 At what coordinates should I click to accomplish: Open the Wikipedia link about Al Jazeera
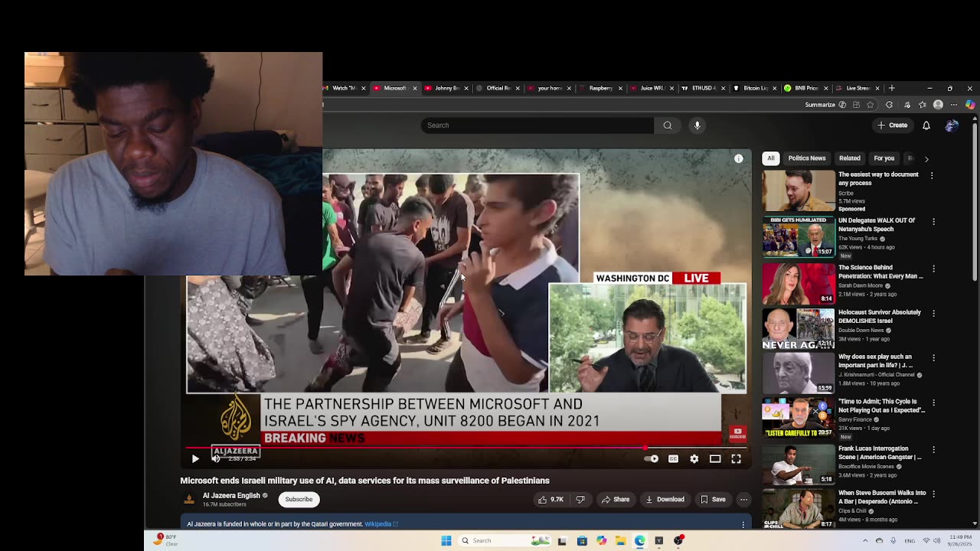click(381, 524)
